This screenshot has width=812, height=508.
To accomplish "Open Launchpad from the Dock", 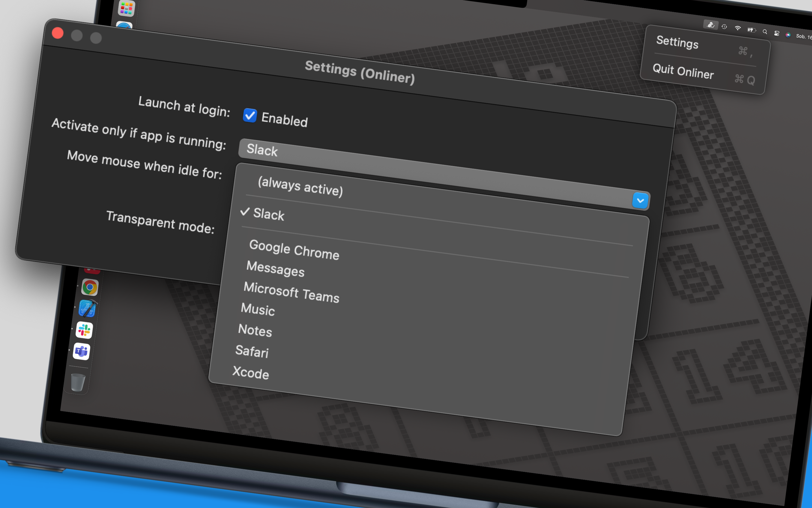I will 127,8.
